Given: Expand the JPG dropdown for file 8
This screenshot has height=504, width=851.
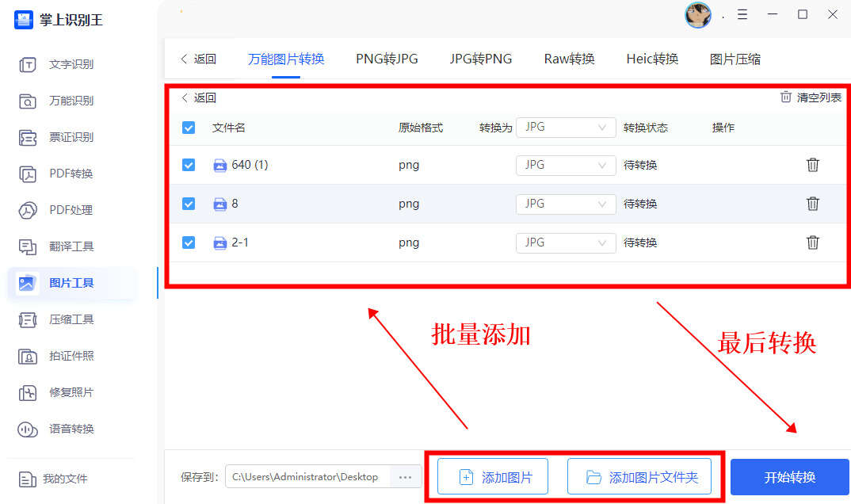Looking at the screenshot, I should pos(566,204).
